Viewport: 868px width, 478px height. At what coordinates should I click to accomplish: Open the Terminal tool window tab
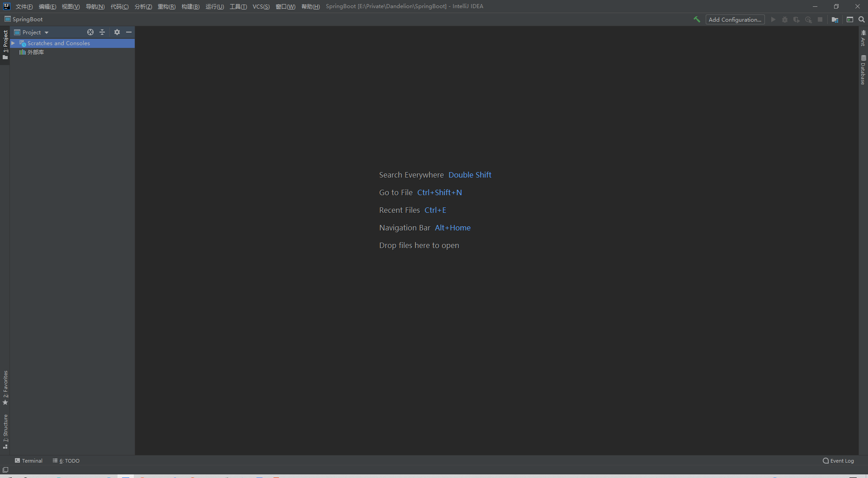click(x=28, y=461)
